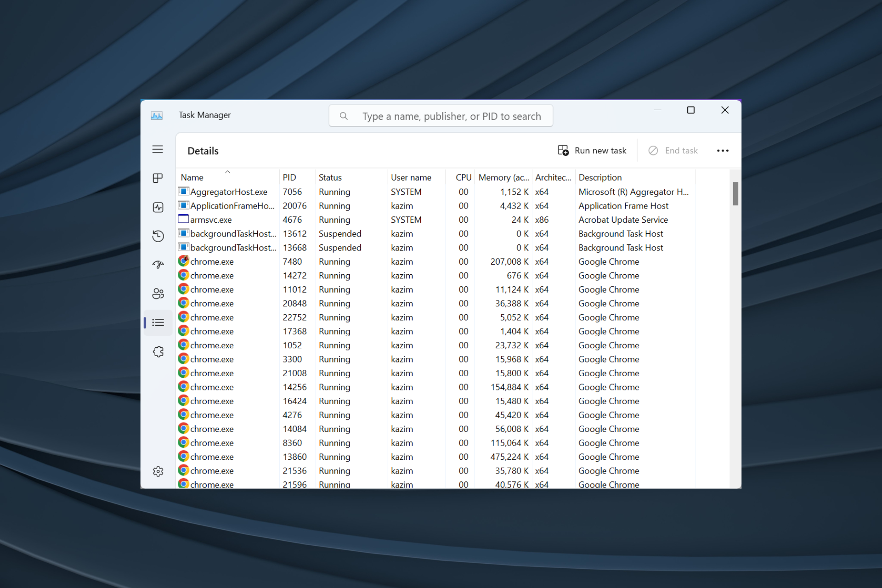Select chrome.exe with PID 16424
882x588 pixels.
[x=212, y=401]
